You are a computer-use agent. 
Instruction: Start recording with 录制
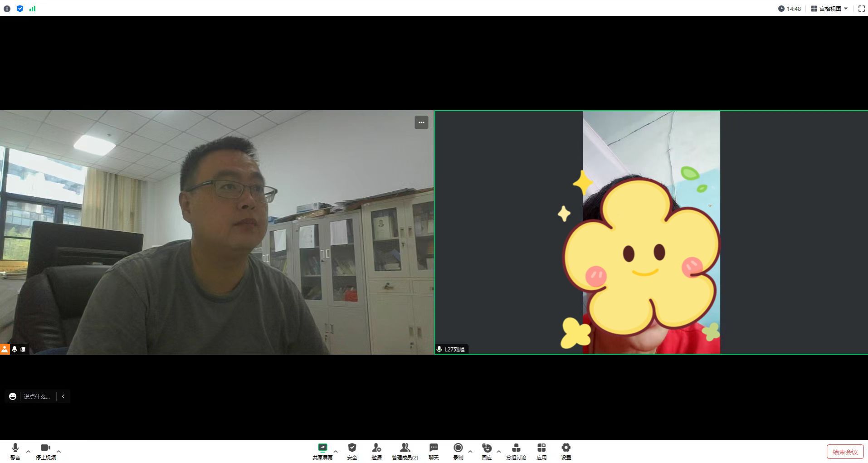pyautogui.click(x=458, y=451)
